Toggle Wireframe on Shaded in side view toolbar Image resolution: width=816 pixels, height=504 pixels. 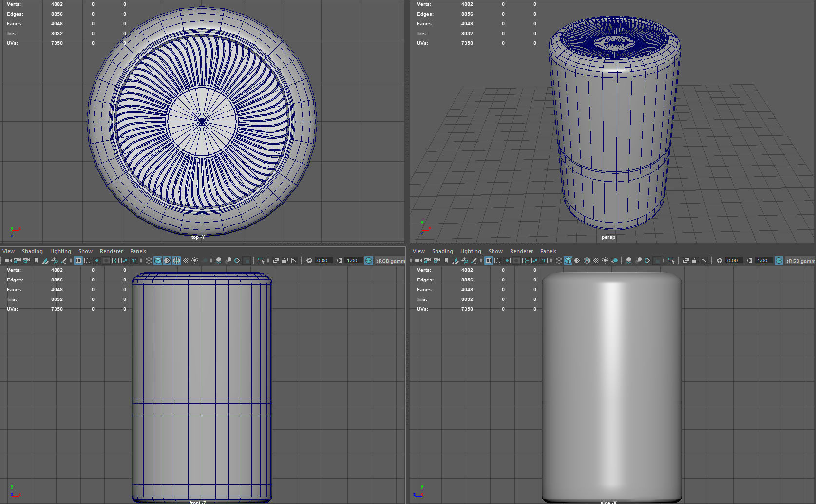point(587,261)
